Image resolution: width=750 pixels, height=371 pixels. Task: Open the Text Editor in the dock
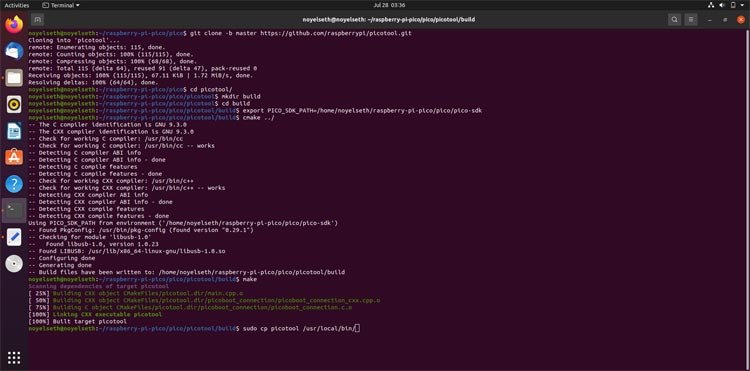tap(14, 237)
